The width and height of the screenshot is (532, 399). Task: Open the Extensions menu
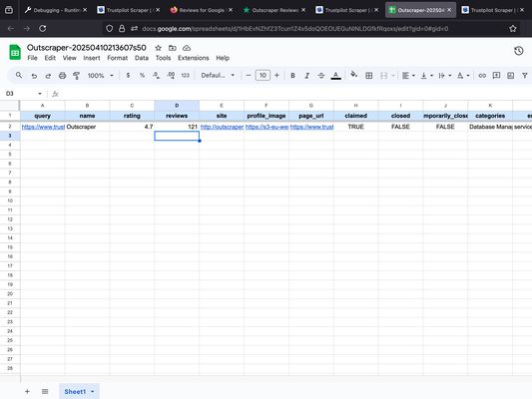(194, 58)
